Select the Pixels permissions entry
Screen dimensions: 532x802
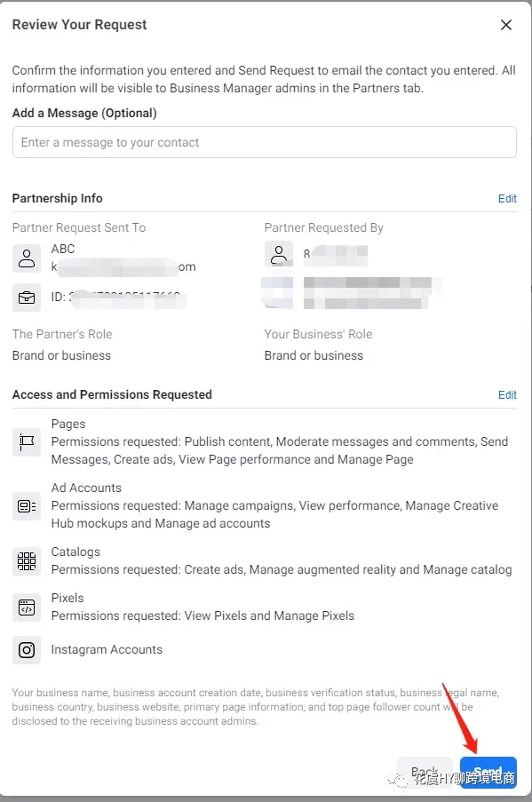(202, 607)
